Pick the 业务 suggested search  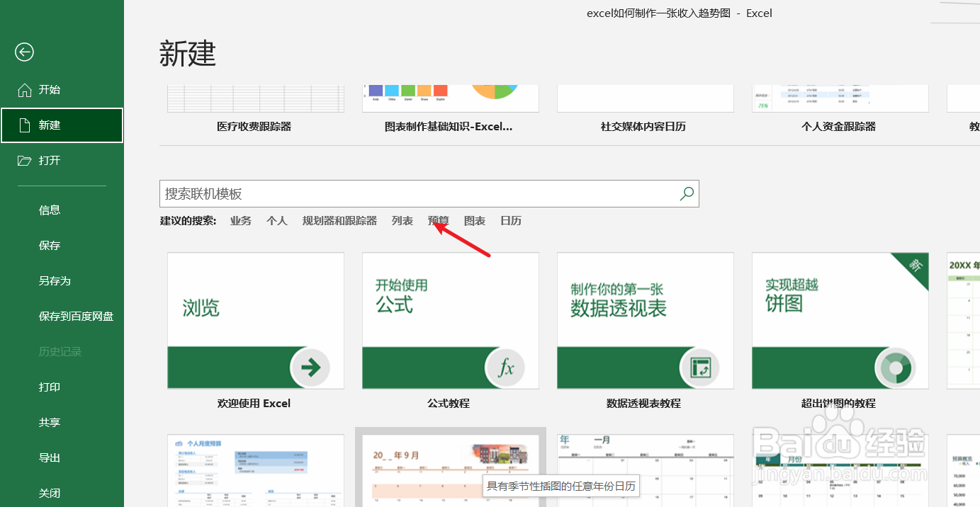click(x=241, y=221)
